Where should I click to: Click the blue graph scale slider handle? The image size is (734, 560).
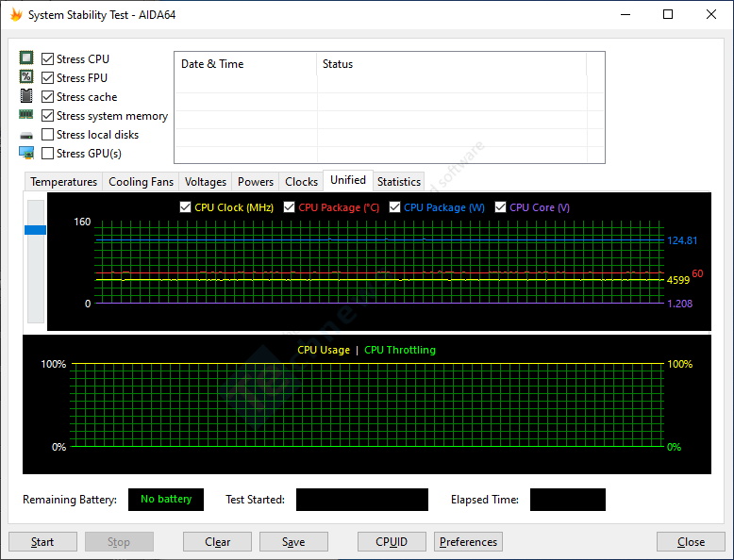[x=35, y=230]
